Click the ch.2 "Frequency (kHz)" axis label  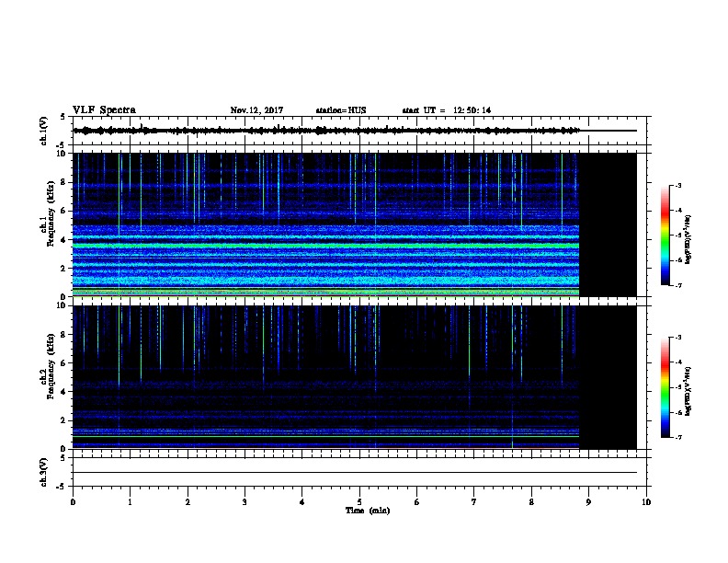(x=51, y=366)
